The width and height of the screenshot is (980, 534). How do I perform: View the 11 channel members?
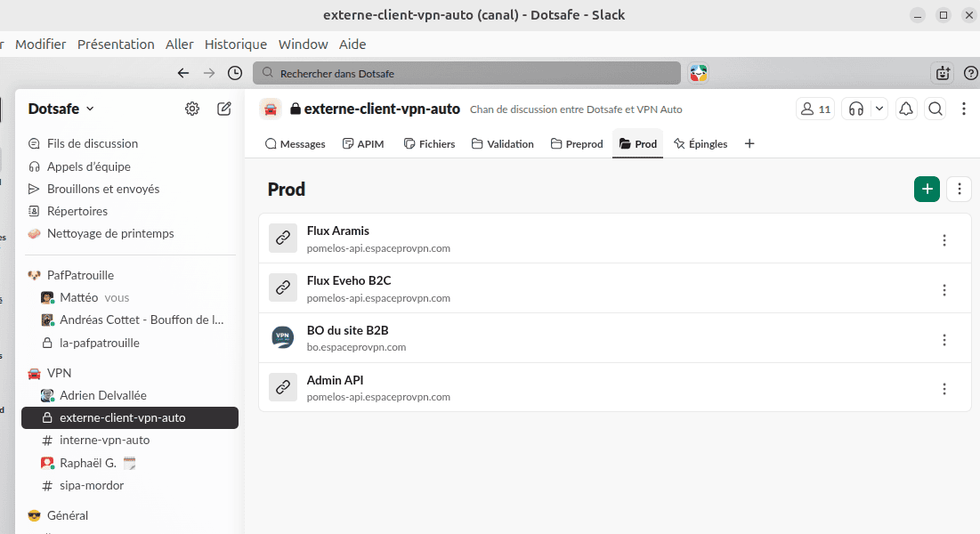point(815,109)
